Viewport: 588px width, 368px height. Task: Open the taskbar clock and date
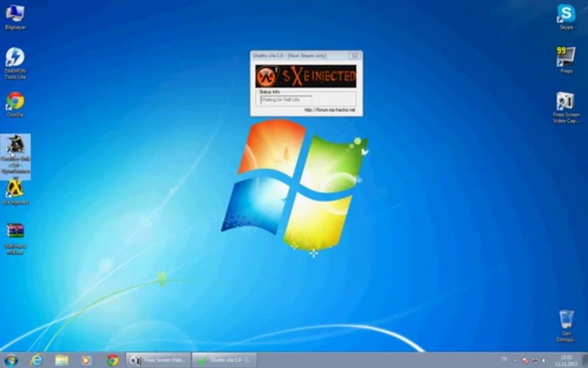(x=567, y=360)
